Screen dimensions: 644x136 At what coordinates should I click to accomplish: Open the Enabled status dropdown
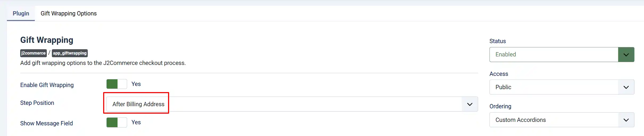[x=562, y=55]
